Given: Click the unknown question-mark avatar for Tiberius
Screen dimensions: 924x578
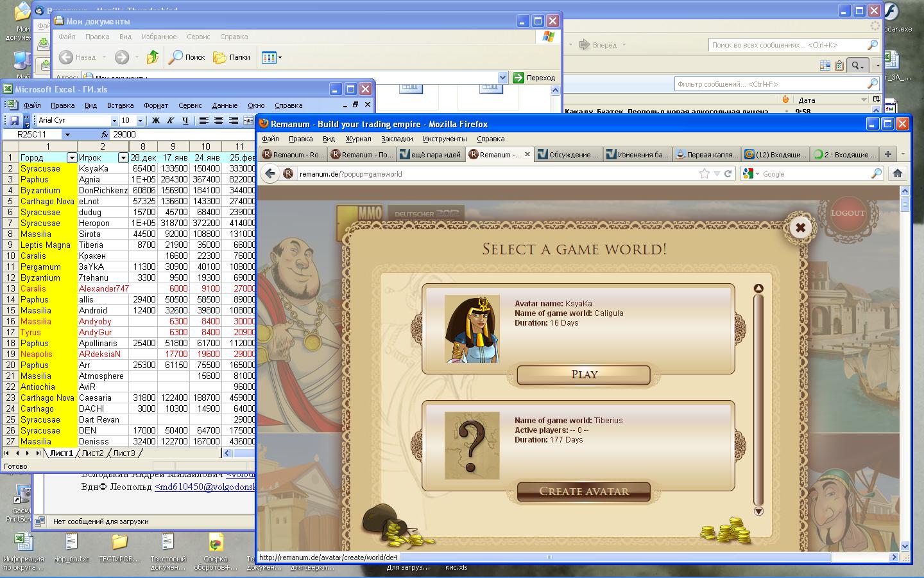Looking at the screenshot, I should (x=472, y=446).
